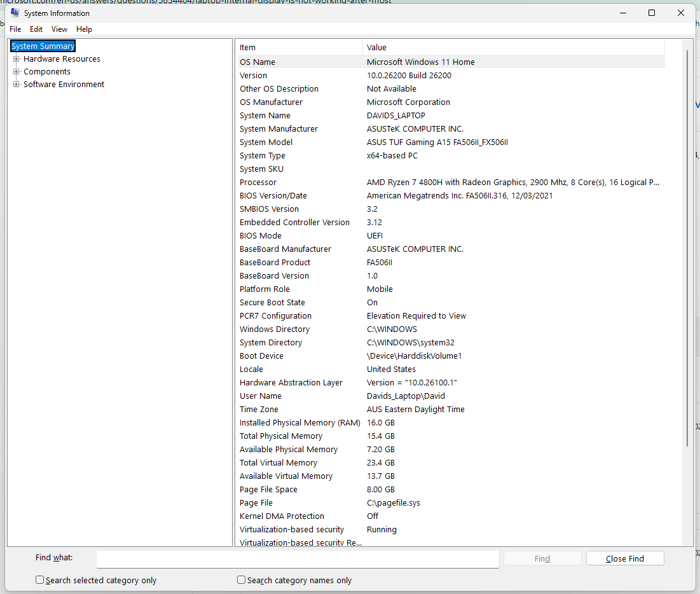Screen dimensions: 700x594
Task: Expand the Components node
Action: pos(17,71)
